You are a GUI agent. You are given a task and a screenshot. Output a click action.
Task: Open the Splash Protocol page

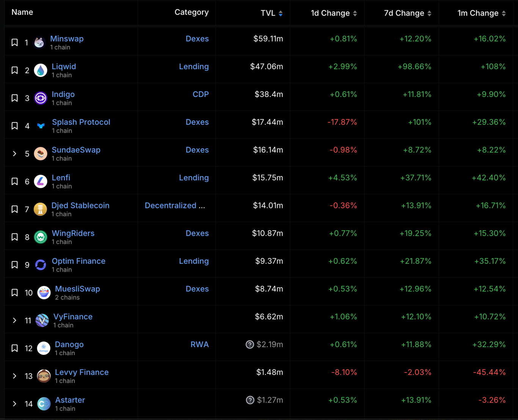point(81,122)
